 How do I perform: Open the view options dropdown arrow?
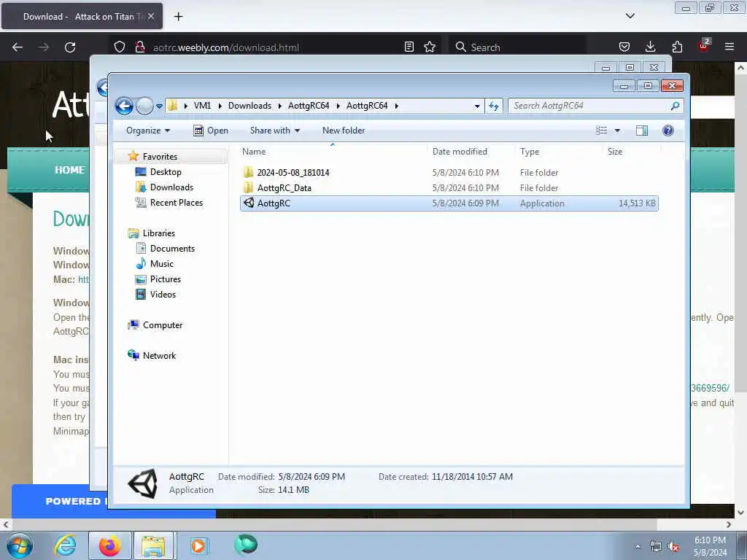[x=617, y=131]
